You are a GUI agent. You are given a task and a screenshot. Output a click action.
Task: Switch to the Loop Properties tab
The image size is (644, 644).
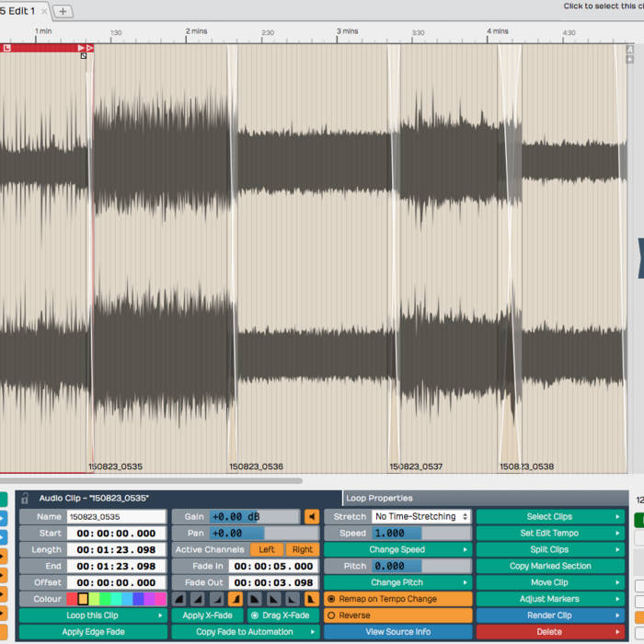(x=379, y=498)
